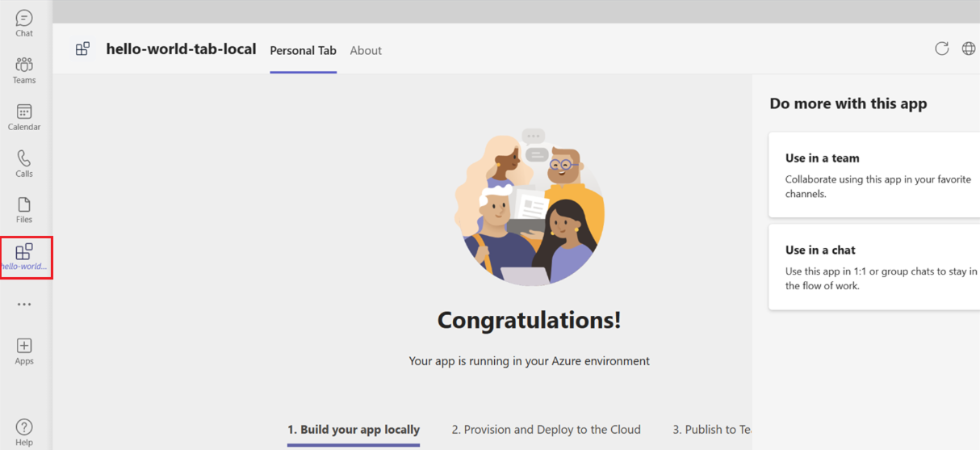Click the Do more with this app heading
The image size is (980, 450).
(x=848, y=103)
